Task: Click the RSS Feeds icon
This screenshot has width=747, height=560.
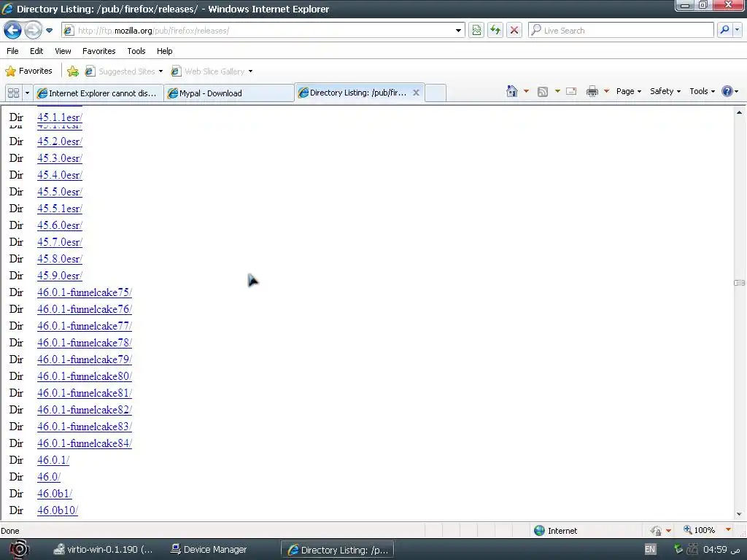Action: 543,91
